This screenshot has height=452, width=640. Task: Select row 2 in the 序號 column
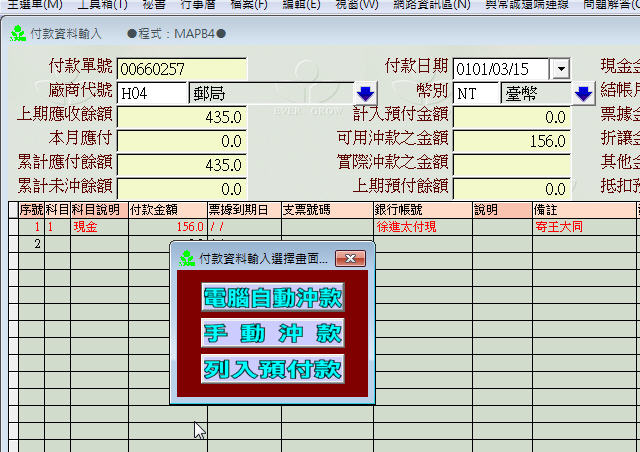click(30, 243)
